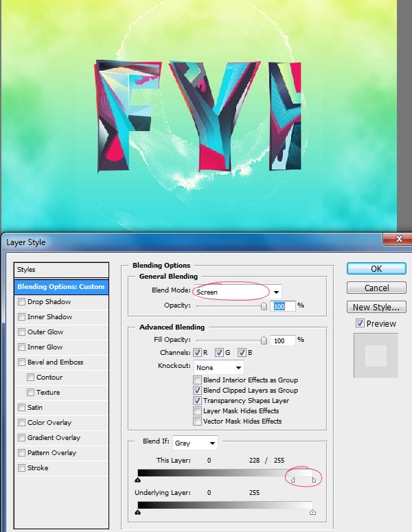
Task: Click the This Layer gradient bar
Action: tap(225, 473)
